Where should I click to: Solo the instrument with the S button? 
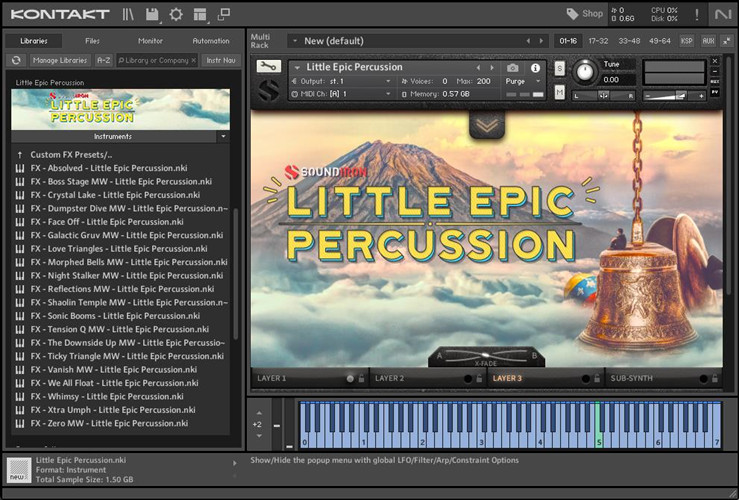[559, 68]
